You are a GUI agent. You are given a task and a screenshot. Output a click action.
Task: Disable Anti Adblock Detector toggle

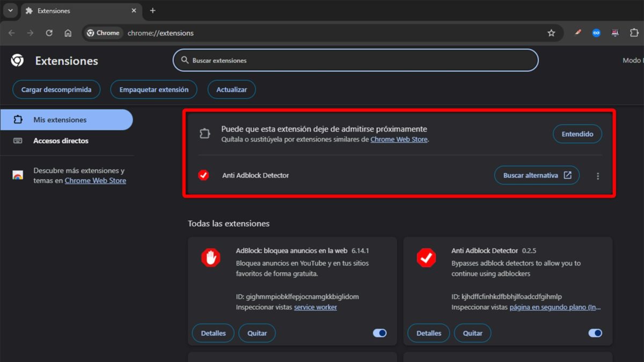(x=595, y=333)
